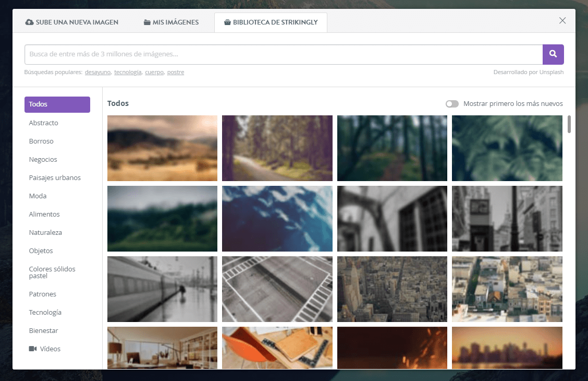The height and width of the screenshot is (381, 588).
Task: Select the golden hills landscape thumbnail
Action: [x=162, y=148]
